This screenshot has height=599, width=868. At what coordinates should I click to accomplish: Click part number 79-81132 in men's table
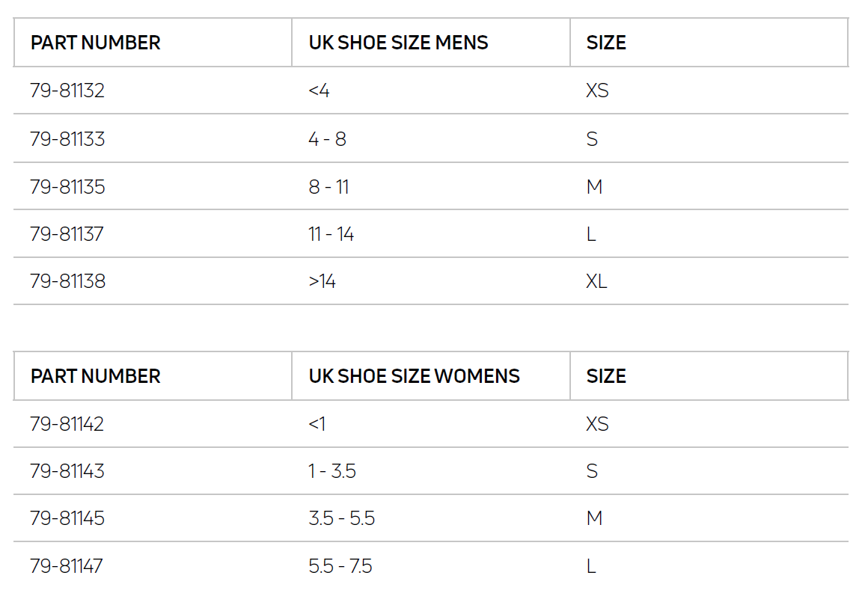tap(67, 91)
